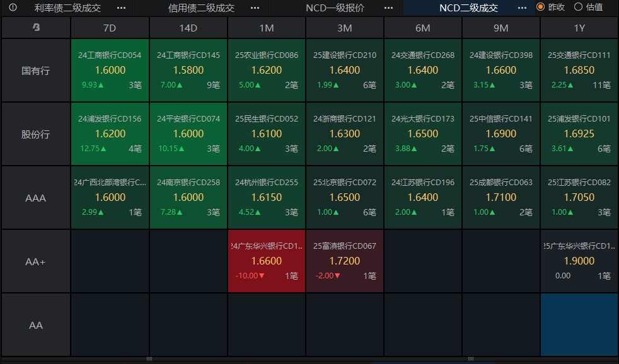Open the more menu beside NCD一级报价
Image resolution: width=619 pixels, height=364 pixels.
pos(388,8)
